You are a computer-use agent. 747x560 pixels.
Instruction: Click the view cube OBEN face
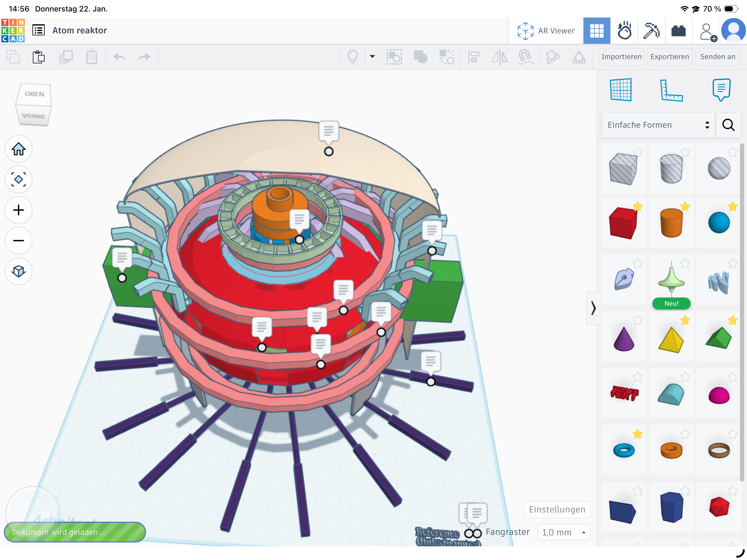[x=34, y=94]
